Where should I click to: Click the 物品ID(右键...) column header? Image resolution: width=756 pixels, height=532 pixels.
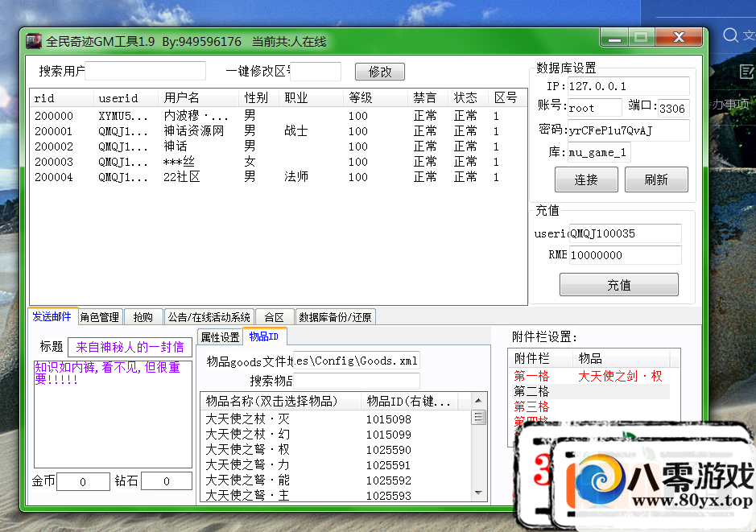(409, 401)
